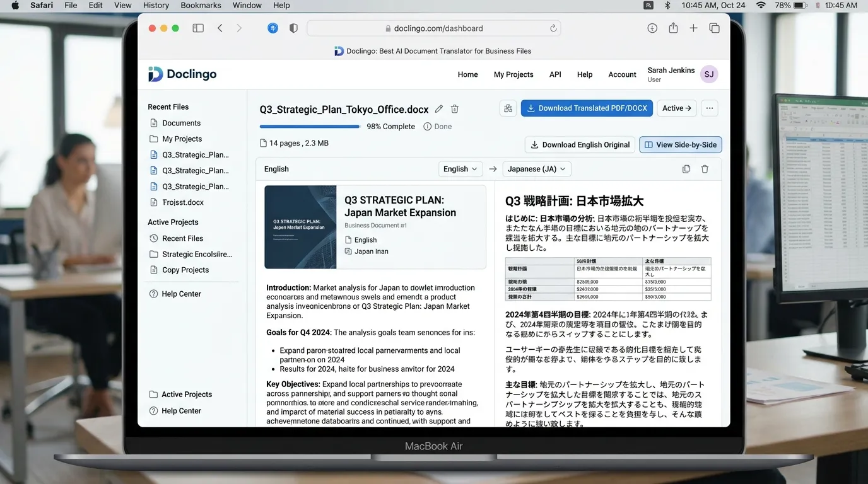Open Copy Projects in sidebar
Image resolution: width=868 pixels, height=484 pixels.
(x=179, y=270)
